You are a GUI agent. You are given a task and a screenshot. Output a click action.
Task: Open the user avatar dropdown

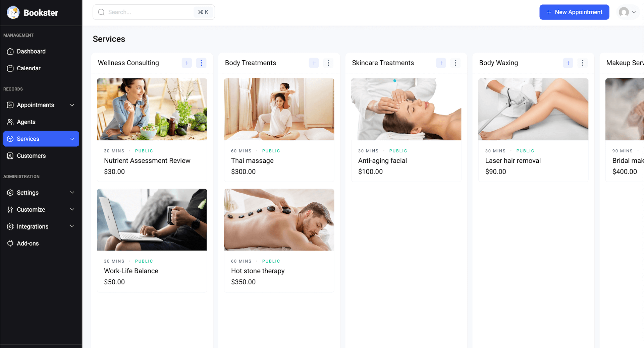click(628, 12)
